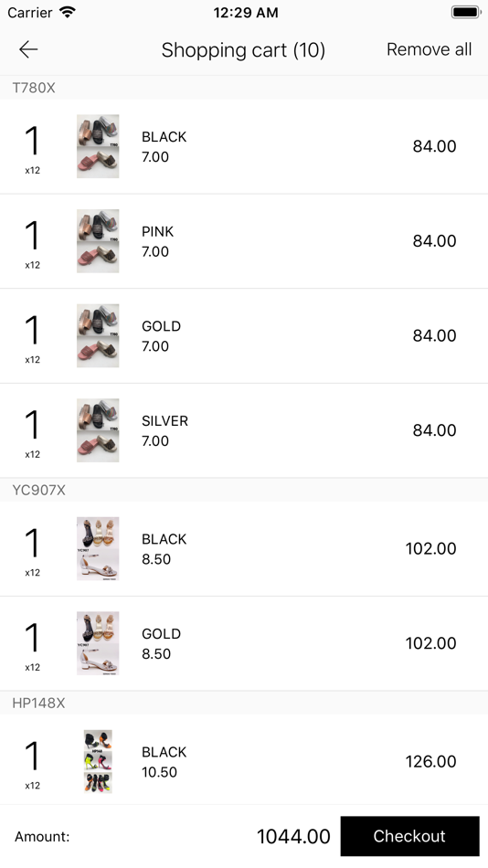Select the YC907X section header
488x868 pixels.
[x=244, y=490]
